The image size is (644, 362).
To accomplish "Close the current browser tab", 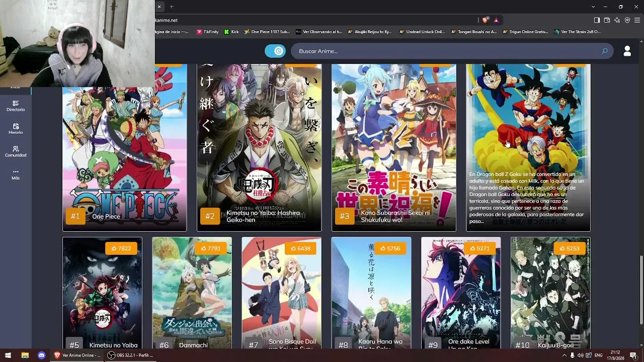I will click(159, 7).
